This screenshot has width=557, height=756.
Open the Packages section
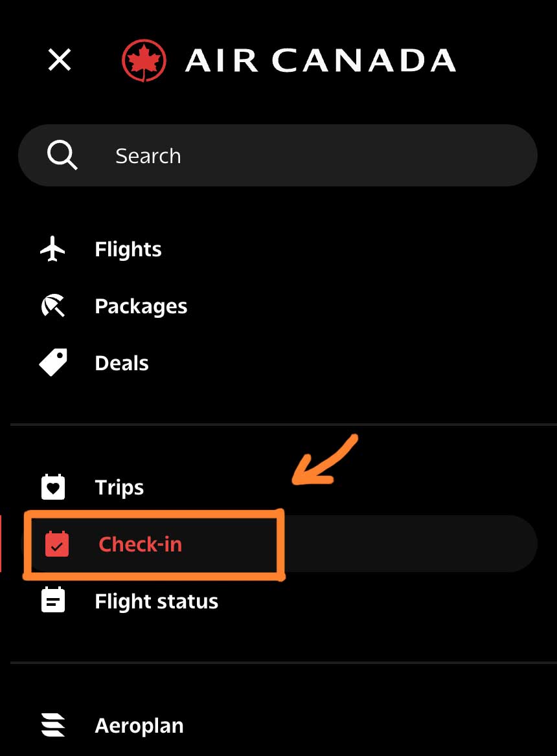click(x=141, y=305)
